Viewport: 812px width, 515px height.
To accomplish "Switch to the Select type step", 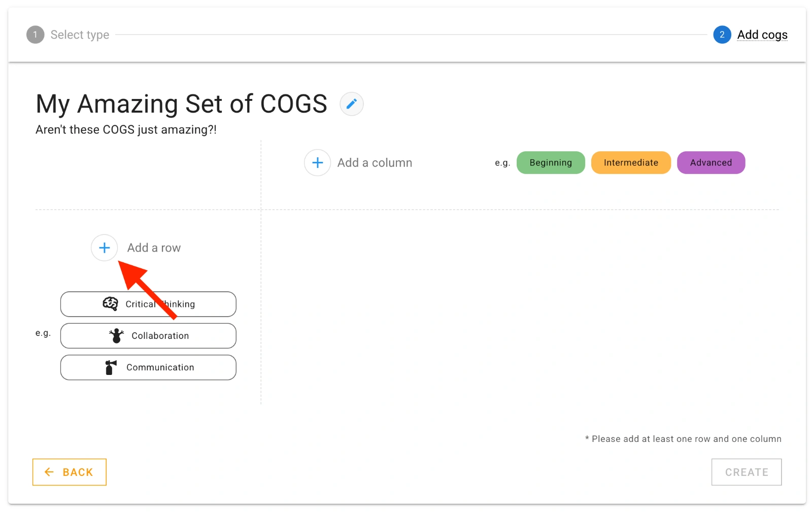I will pyautogui.click(x=80, y=35).
